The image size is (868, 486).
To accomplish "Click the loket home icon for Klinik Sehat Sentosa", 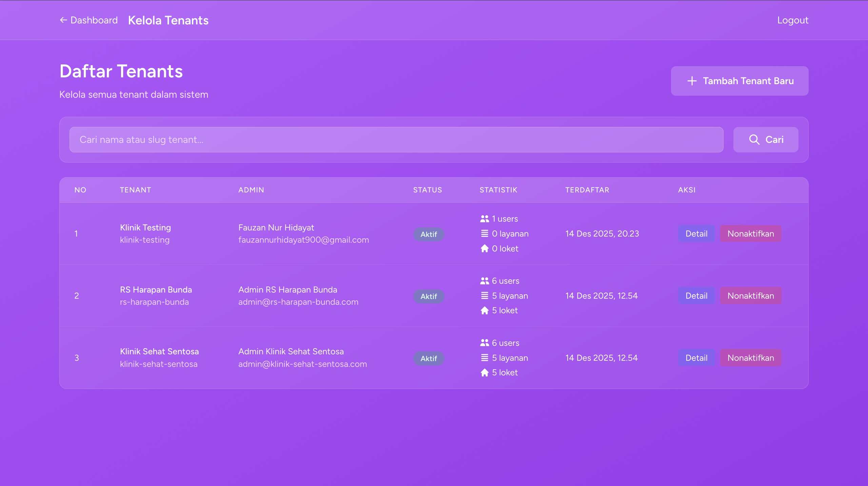I will tap(485, 372).
